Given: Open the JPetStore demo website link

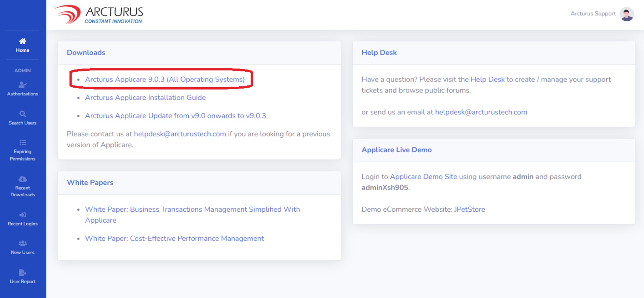Looking at the screenshot, I should point(469,209).
